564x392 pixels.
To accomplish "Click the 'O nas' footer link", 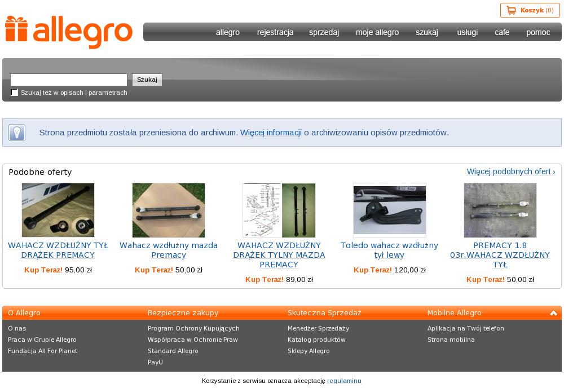I will coord(17,328).
